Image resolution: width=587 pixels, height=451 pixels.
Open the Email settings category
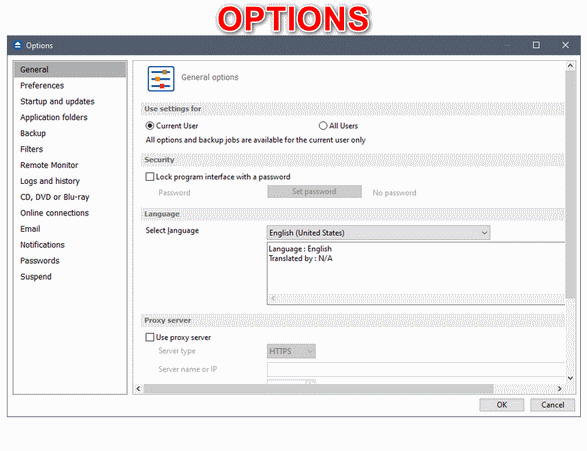(x=70, y=229)
